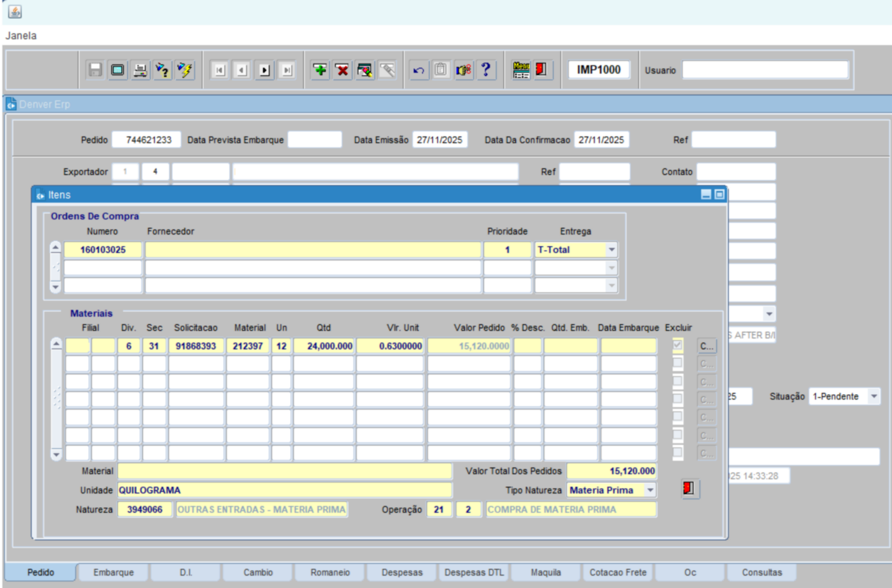Go to next record with arrow icon
The image size is (892, 588).
265,70
